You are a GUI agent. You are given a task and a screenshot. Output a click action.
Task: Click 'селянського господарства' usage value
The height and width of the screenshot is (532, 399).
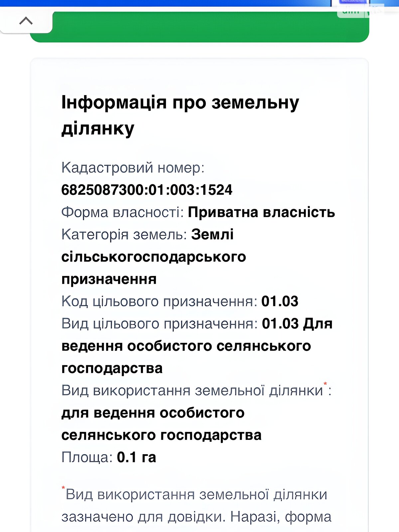pyautogui.click(x=161, y=435)
